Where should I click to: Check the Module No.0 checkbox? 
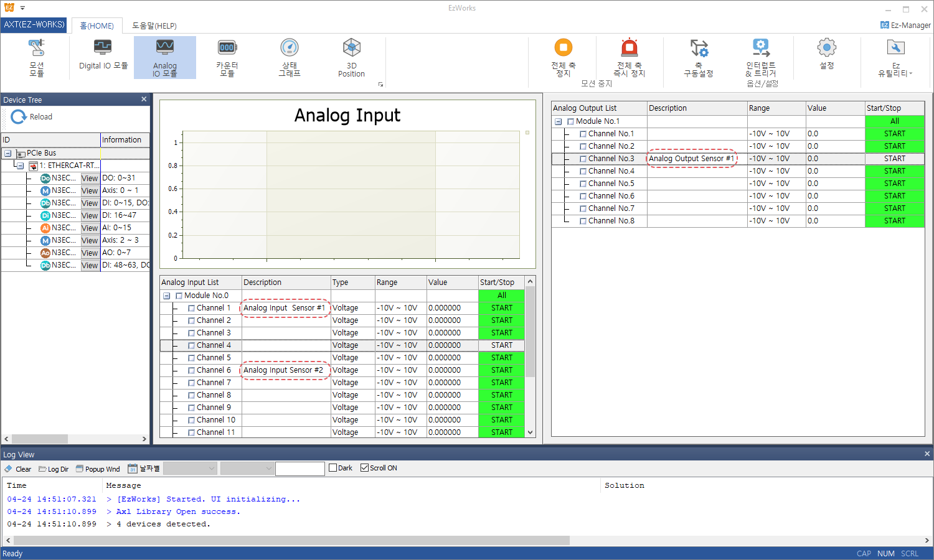coord(179,296)
